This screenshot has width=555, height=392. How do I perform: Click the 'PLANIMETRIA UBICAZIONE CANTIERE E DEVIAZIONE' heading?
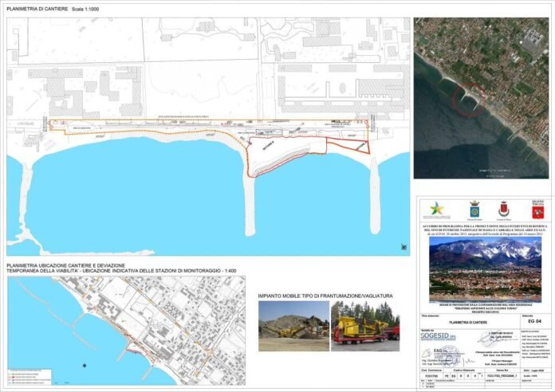pos(66,265)
